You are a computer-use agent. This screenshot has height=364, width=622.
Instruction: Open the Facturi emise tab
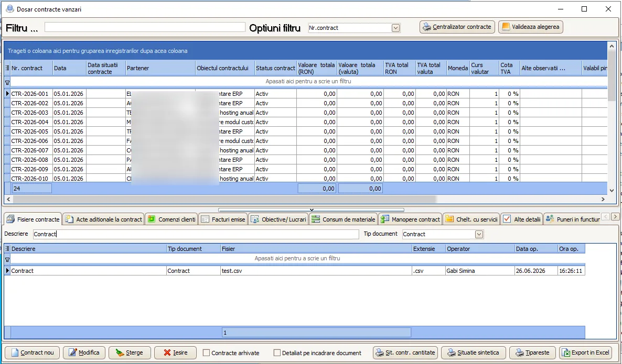223,219
